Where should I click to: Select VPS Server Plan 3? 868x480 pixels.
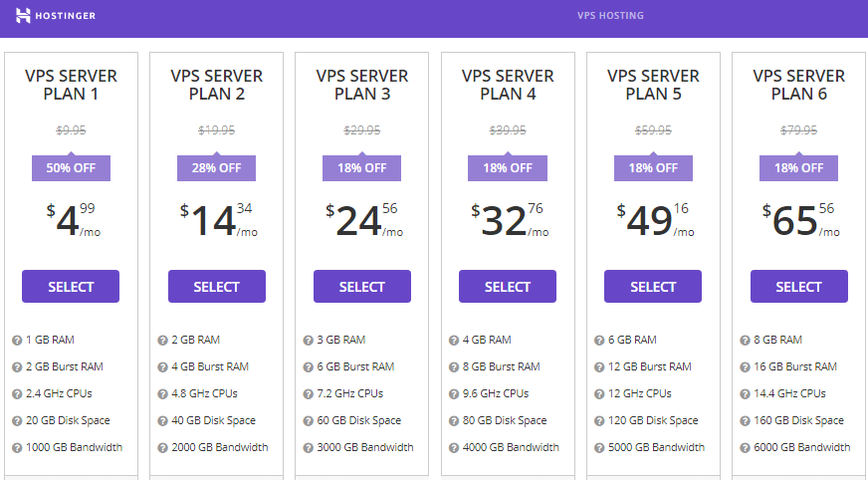(x=362, y=286)
